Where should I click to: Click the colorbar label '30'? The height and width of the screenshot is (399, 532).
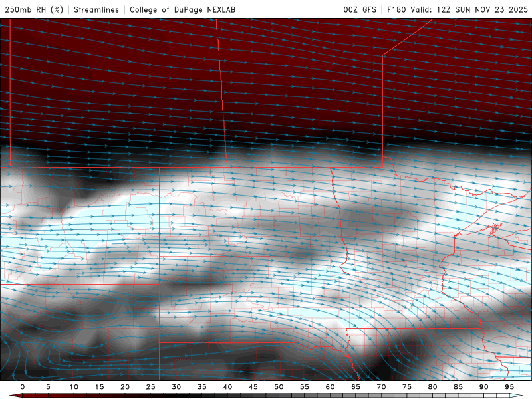(176, 387)
